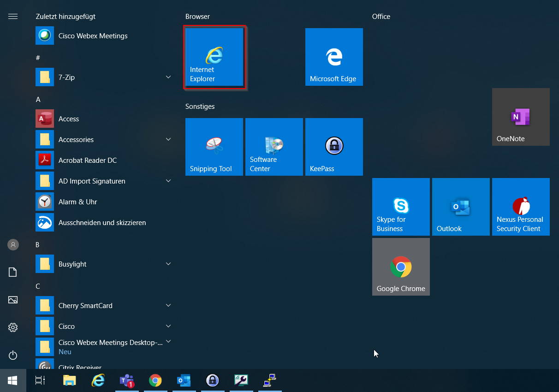Toggle the hamburger menu at top left
559x392 pixels.
[x=13, y=17]
